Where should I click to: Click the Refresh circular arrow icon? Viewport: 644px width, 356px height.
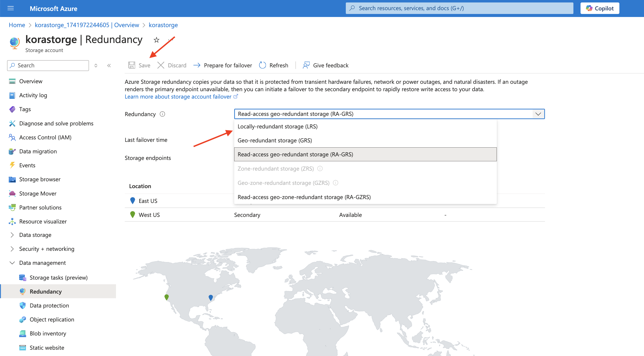pyautogui.click(x=263, y=65)
